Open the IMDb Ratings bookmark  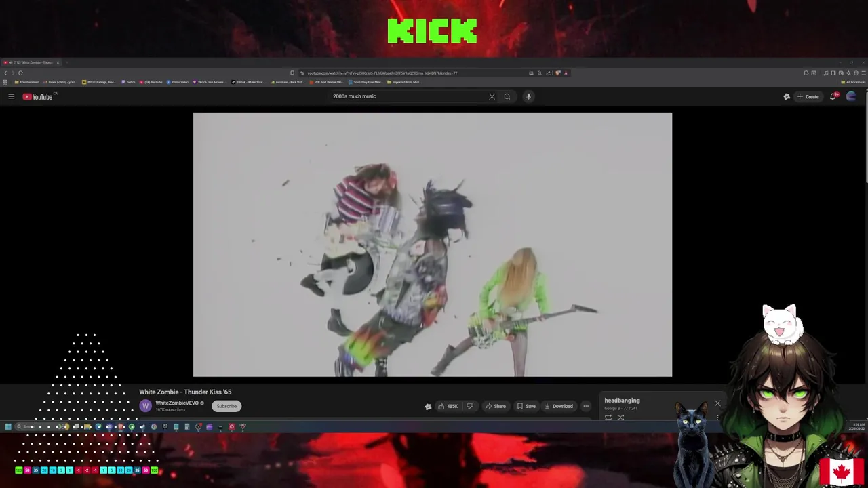99,82
